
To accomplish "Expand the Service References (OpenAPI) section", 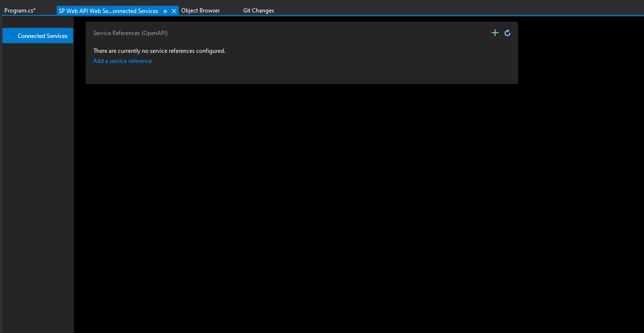I will pos(130,33).
